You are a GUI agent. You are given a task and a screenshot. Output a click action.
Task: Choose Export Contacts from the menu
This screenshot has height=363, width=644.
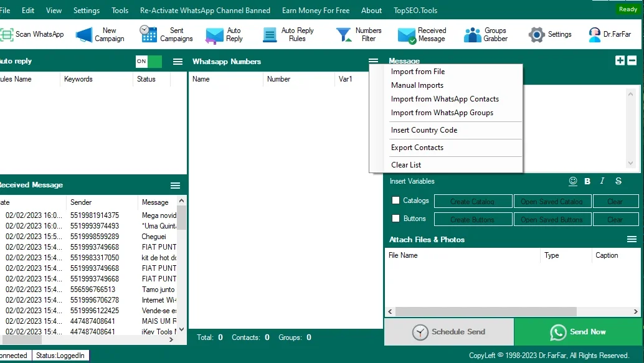coord(417,148)
